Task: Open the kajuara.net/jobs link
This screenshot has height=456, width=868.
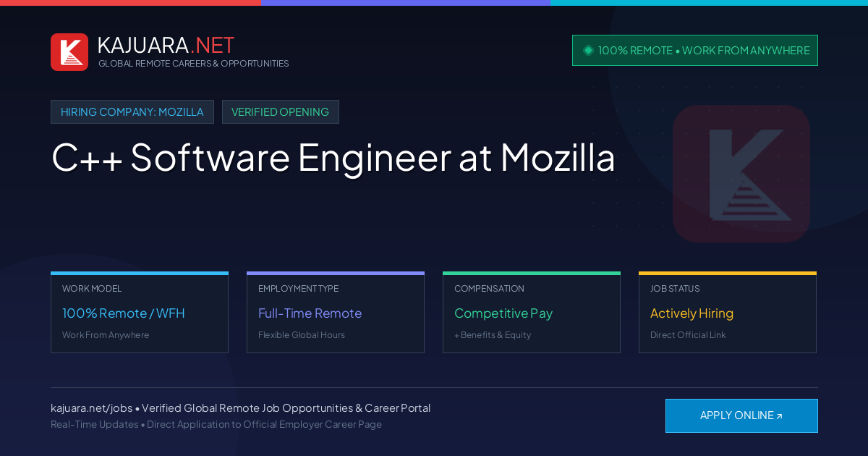Action: point(91,408)
